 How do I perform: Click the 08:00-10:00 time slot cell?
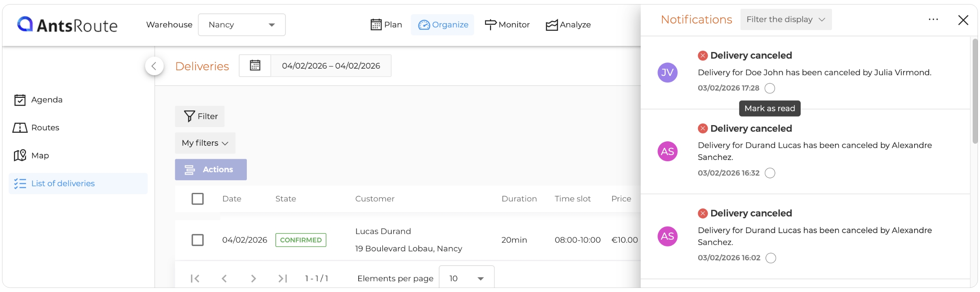click(577, 240)
